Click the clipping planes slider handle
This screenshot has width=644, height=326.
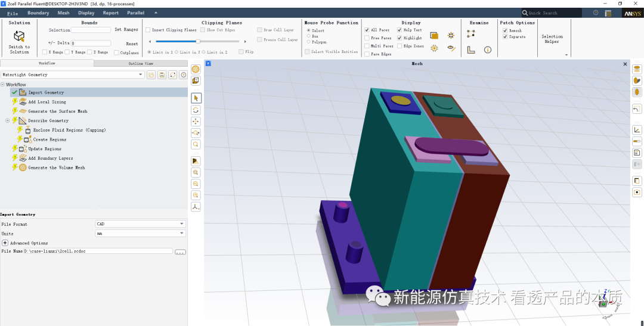(197, 42)
